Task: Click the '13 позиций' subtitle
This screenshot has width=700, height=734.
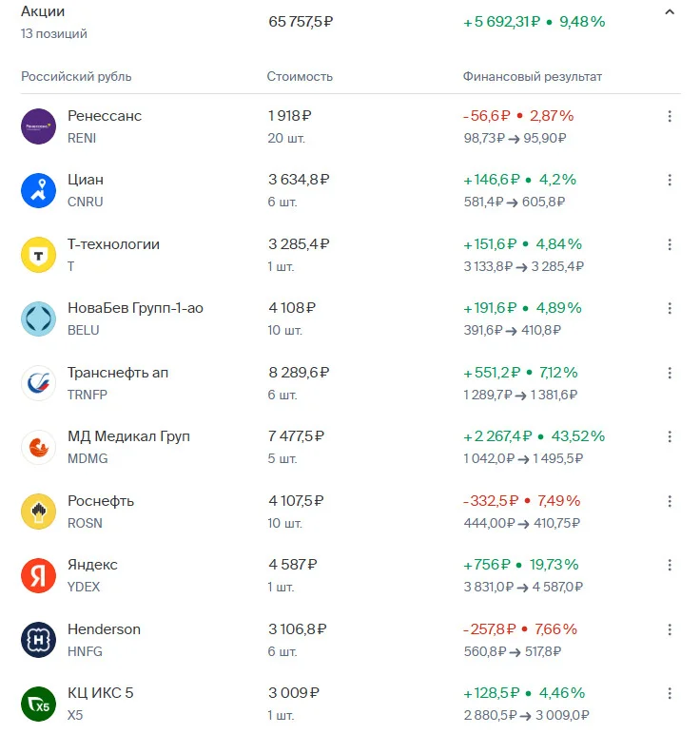Action: [54, 33]
